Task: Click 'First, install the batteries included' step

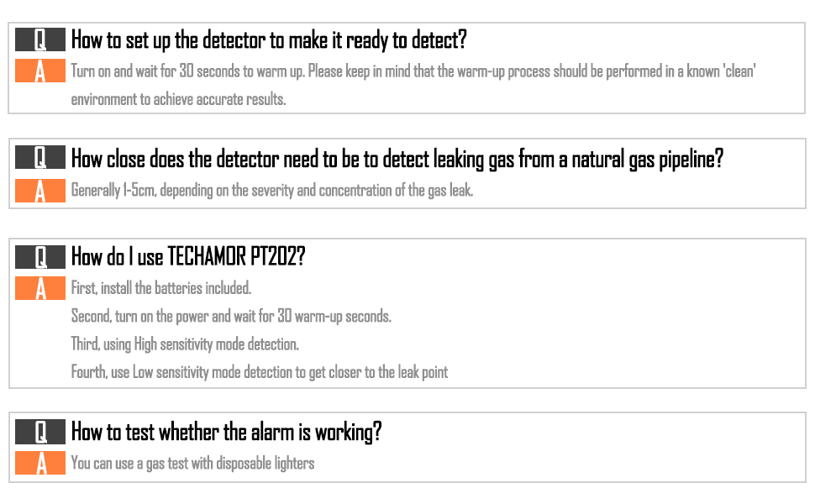Action: (161, 288)
